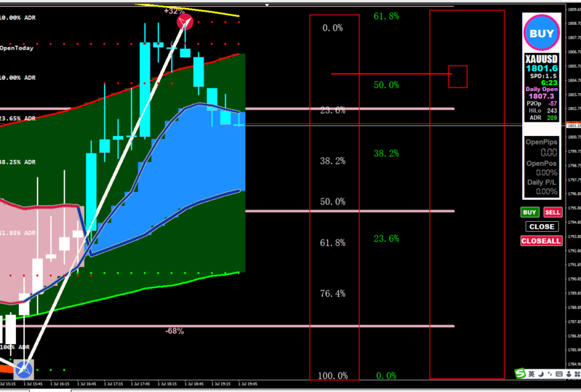Click the 1807.3 daily open value
581x392 pixels.
541,96
